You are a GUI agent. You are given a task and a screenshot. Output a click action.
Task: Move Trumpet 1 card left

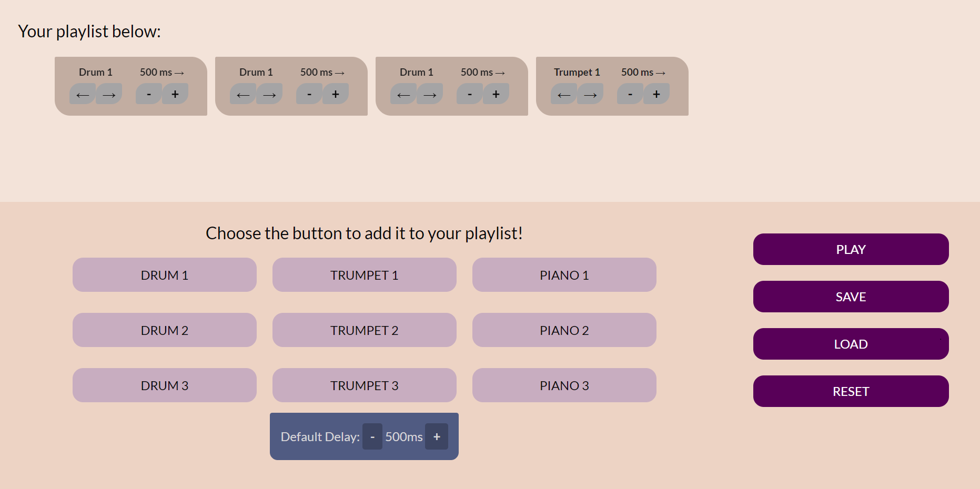tap(564, 94)
